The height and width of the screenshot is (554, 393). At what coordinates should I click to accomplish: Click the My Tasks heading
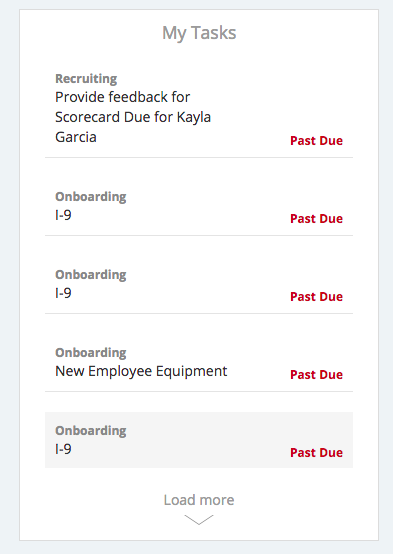(x=199, y=33)
